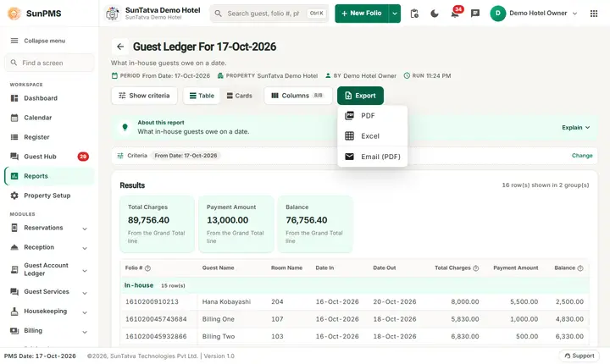Image resolution: width=610 pixels, height=364 pixels.
Task: Choose Email (PDF) export option
Action: [372, 157]
